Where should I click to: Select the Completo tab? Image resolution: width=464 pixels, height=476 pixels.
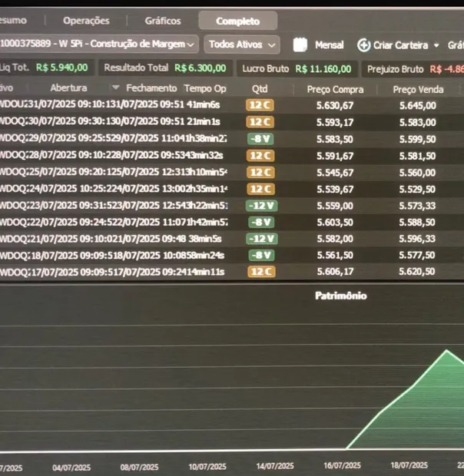pos(238,21)
